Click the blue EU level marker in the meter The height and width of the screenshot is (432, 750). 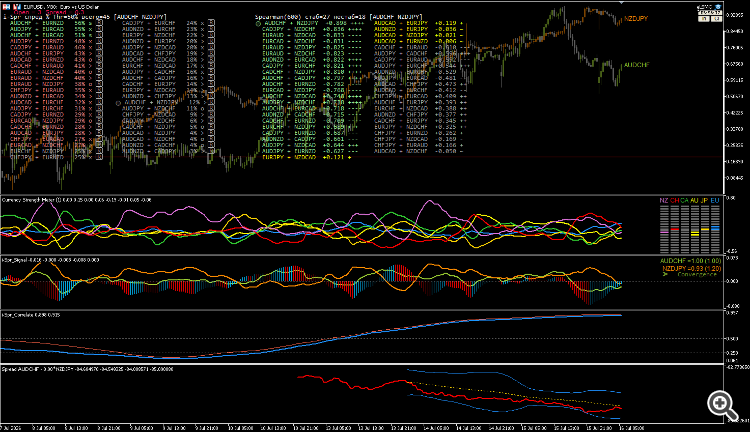(715, 229)
